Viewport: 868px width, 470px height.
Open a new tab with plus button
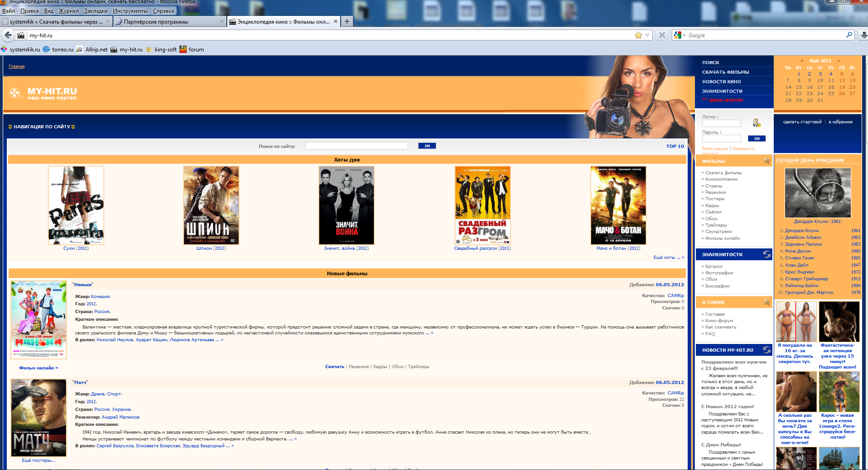[347, 21]
